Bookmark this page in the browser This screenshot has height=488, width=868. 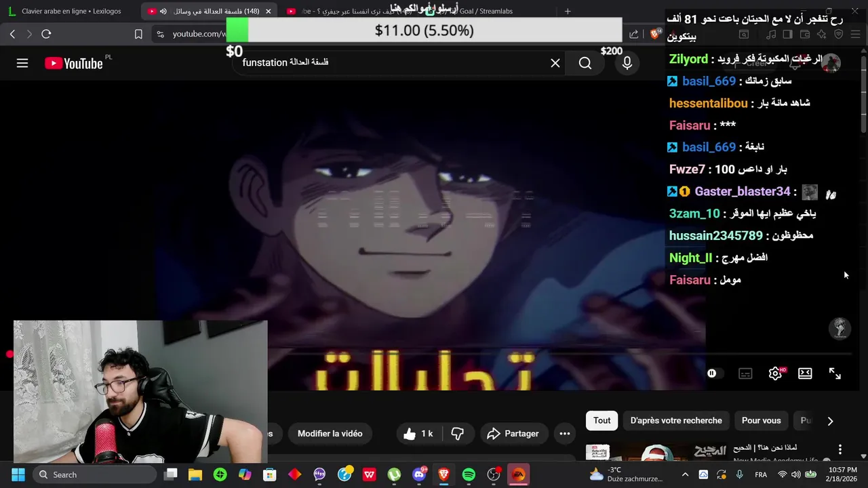pos(138,34)
